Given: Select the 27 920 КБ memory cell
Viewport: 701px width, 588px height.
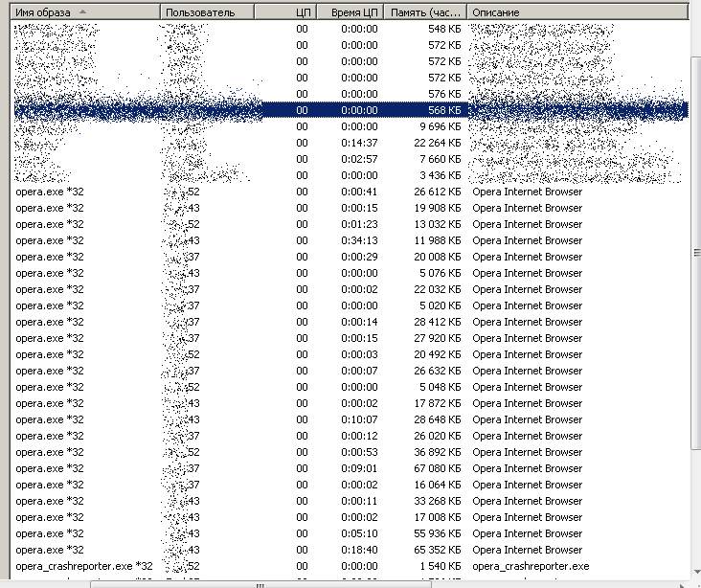Looking at the screenshot, I should (438, 338).
